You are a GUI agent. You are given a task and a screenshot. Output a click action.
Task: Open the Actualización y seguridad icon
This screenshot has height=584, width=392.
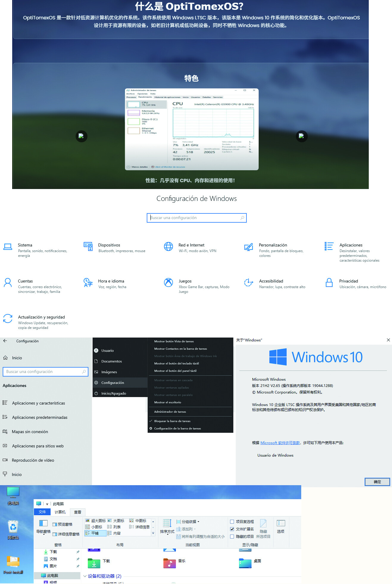(x=8, y=318)
